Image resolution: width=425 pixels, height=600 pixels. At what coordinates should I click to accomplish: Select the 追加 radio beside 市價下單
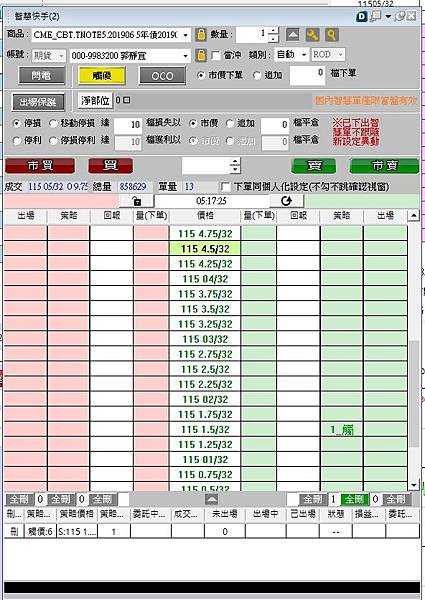coord(257,75)
